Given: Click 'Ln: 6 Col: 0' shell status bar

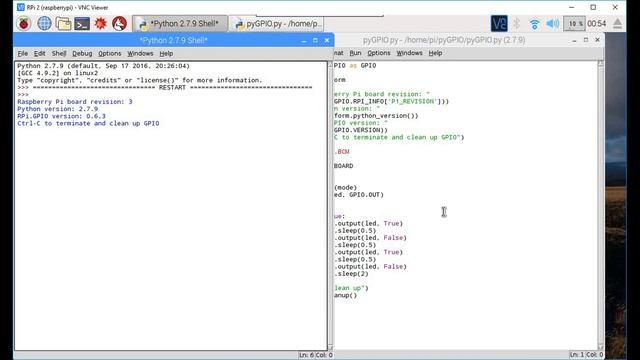Looking at the screenshot, I should 316,355.
